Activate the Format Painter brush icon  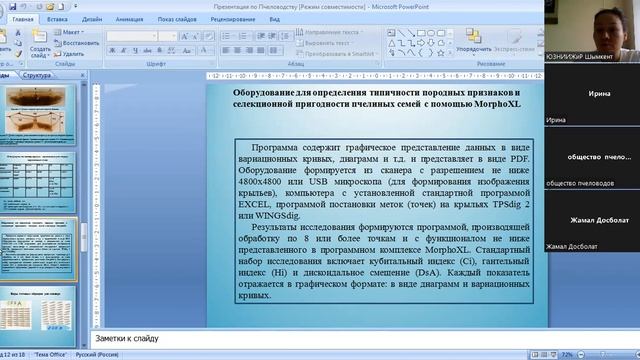click(18, 53)
